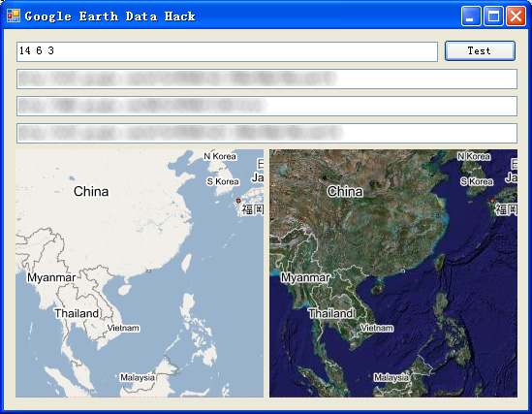
Task: Click S Korea label on the satellite map
Action: coord(477,182)
